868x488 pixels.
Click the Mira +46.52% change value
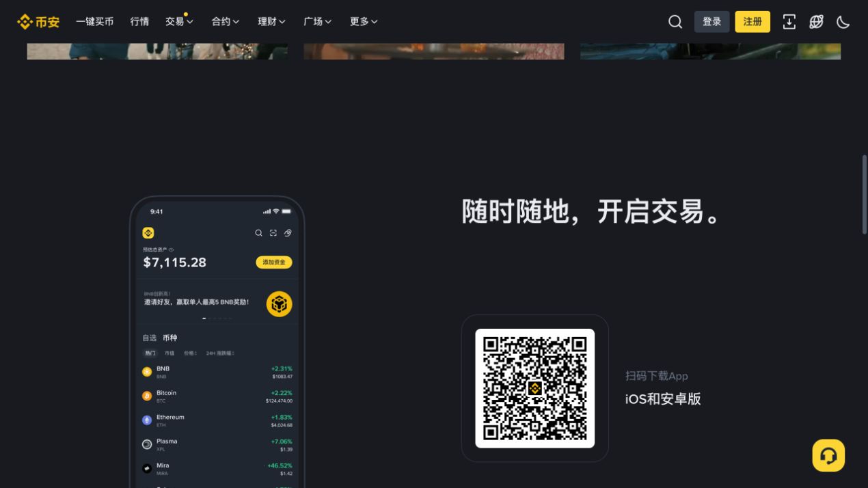point(280,465)
